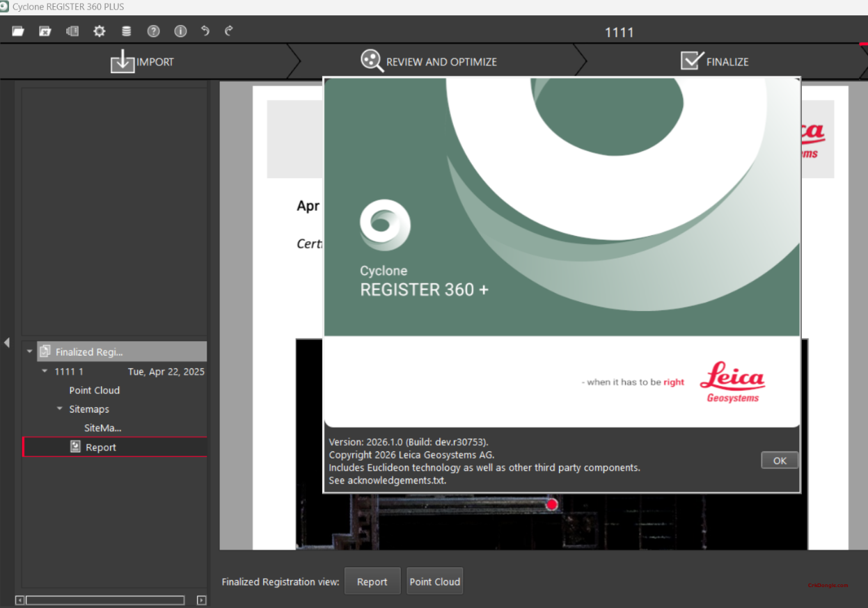Collapse the left side panel arrow
868x608 pixels.
6,342
